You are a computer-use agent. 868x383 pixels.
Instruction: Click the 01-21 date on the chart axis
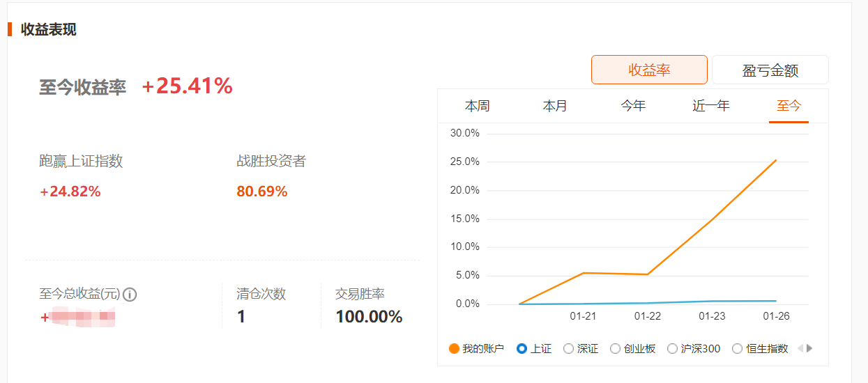tap(583, 316)
